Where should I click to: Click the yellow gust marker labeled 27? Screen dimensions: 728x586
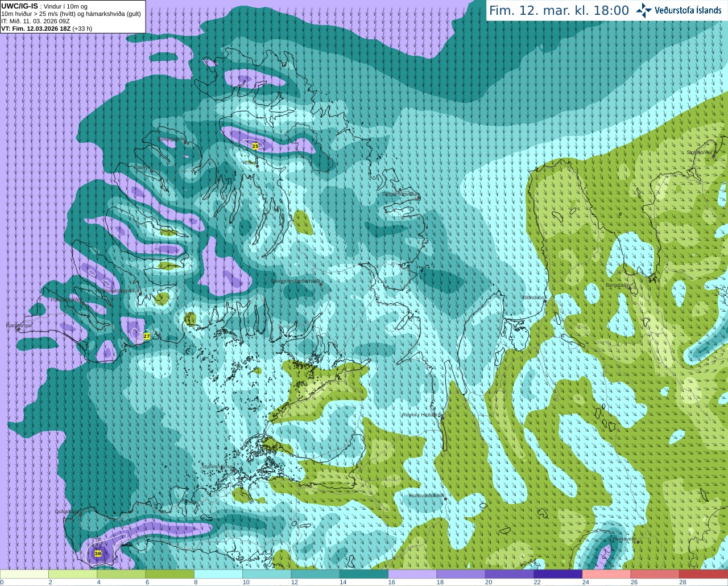(x=147, y=336)
